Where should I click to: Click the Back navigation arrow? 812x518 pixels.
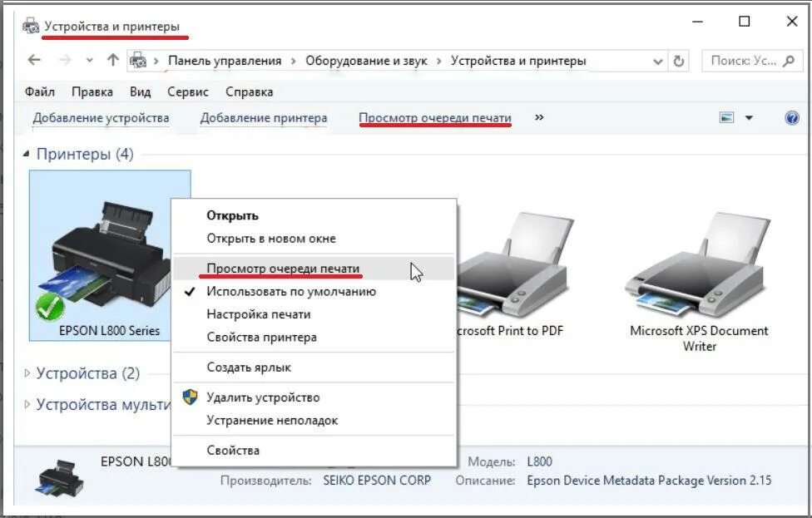[x=34, y=60]
